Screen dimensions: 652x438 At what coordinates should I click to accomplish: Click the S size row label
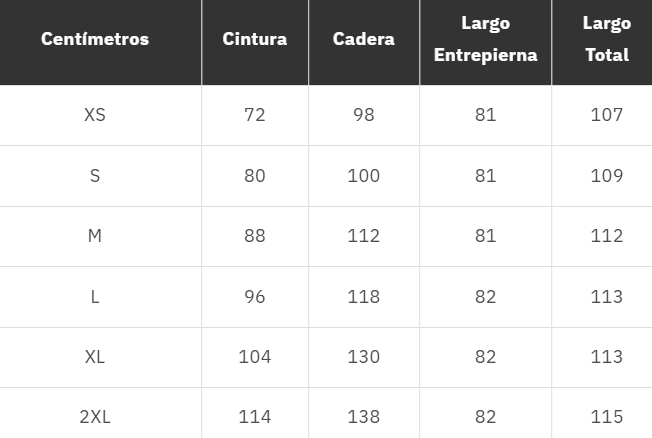pyautogui.click(x=95, y=176)
